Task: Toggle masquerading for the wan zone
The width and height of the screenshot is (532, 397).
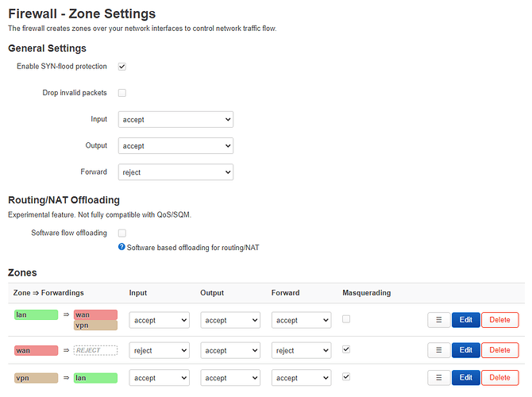Action: click(345, 349)
